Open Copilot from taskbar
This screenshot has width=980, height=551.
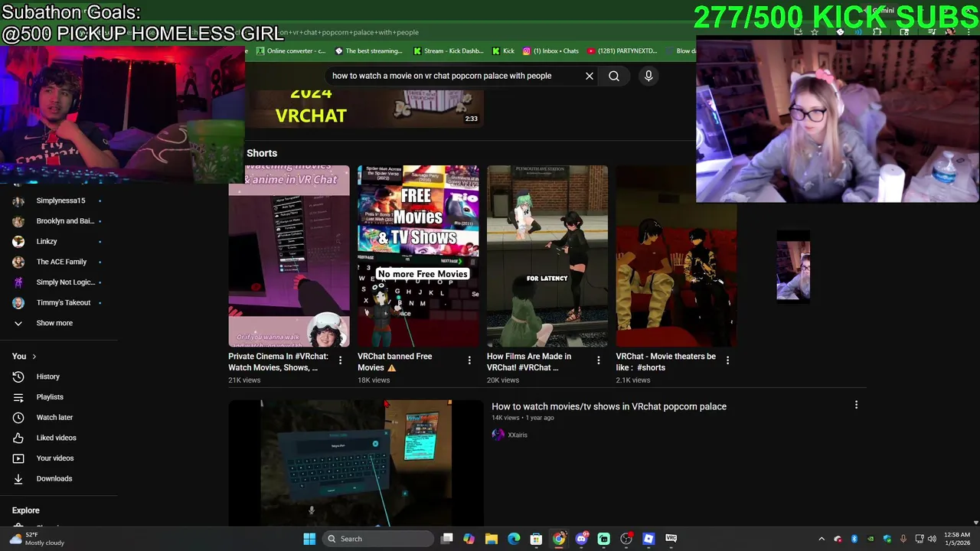[x=469, y=539]
